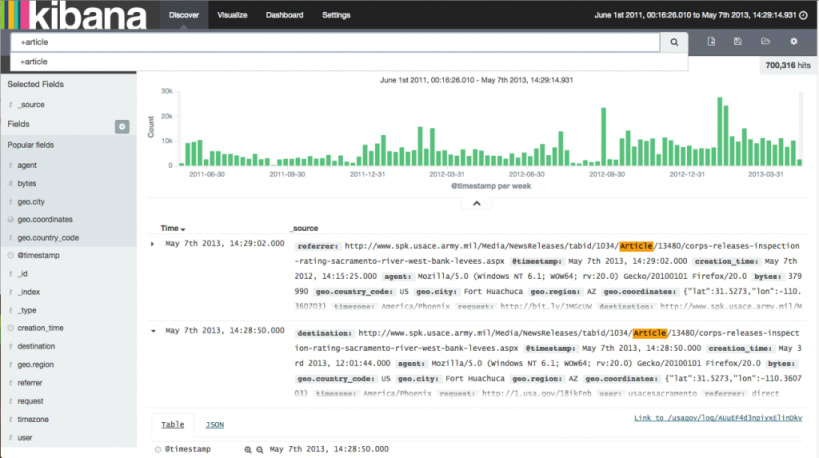This screenshot has width=819, height=458.
Task: Open the New Search document icon
Action: pyautogui.click(x=711, y=41)
